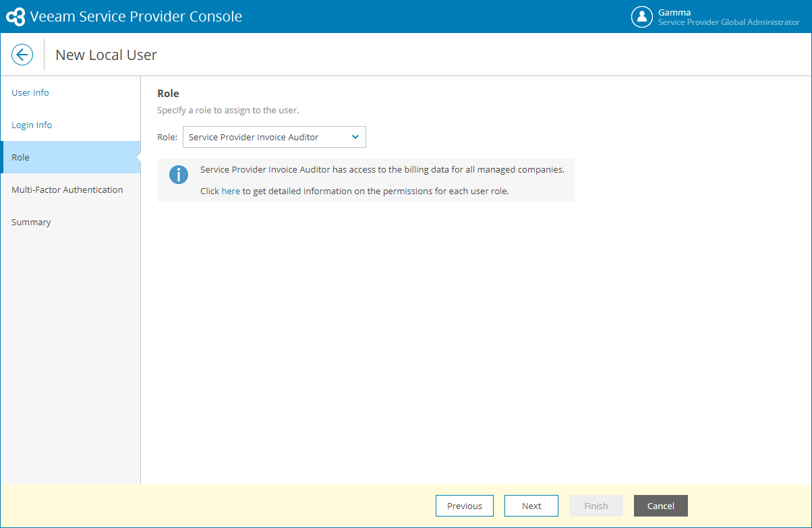This screenshot has width=812, height=528.
Task: Go to the Login Info step
Action: (x=32, y=125)
